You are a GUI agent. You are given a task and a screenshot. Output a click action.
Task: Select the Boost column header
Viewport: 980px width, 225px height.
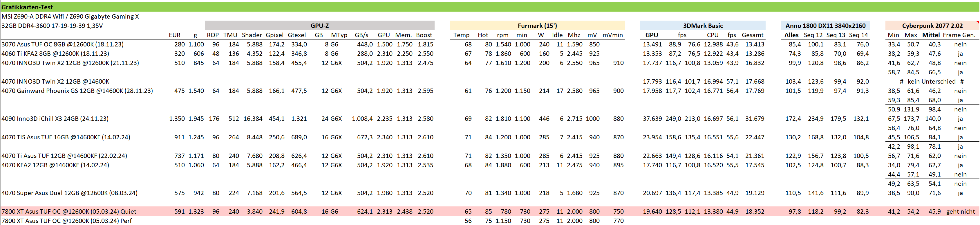(x=424, y=35)
